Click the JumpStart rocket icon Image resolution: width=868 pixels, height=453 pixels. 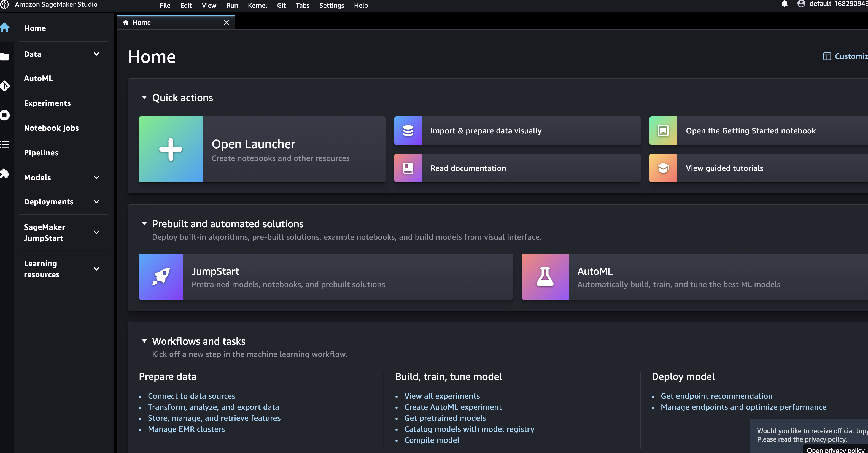tap(161, 276)
